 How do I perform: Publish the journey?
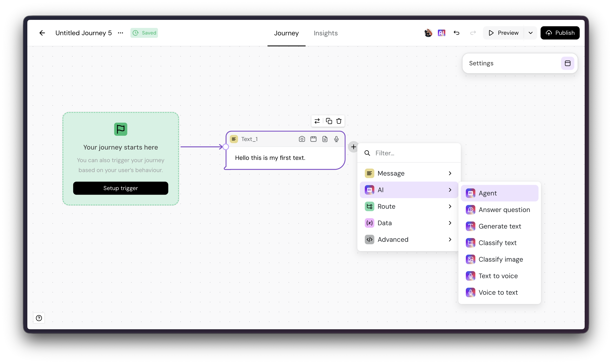(560, 33)
